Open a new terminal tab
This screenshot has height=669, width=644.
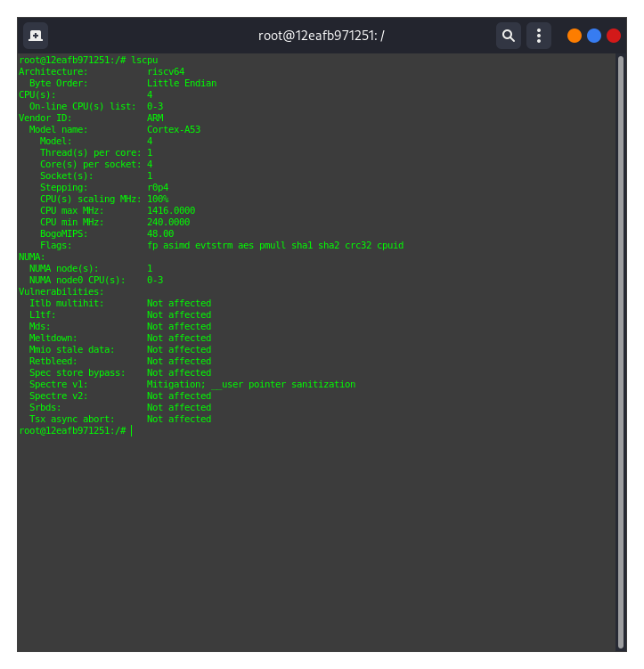pyautogui.click(x=36, y=36)
